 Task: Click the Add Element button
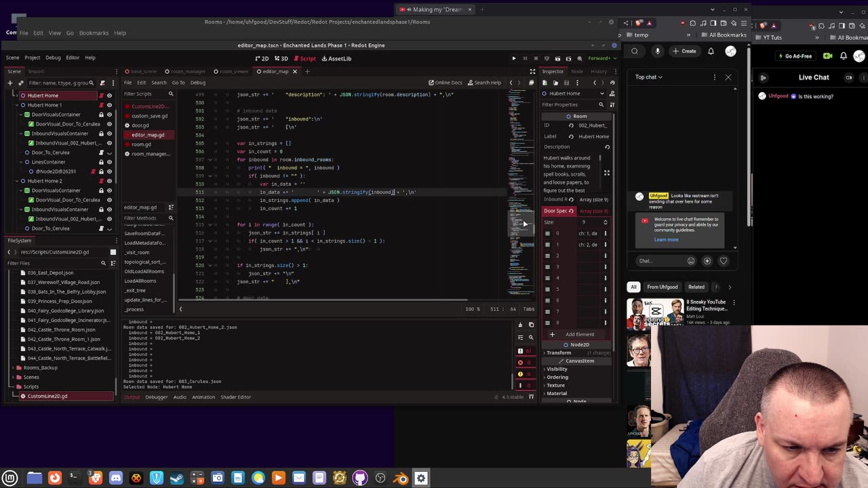(x=574, y=334)
